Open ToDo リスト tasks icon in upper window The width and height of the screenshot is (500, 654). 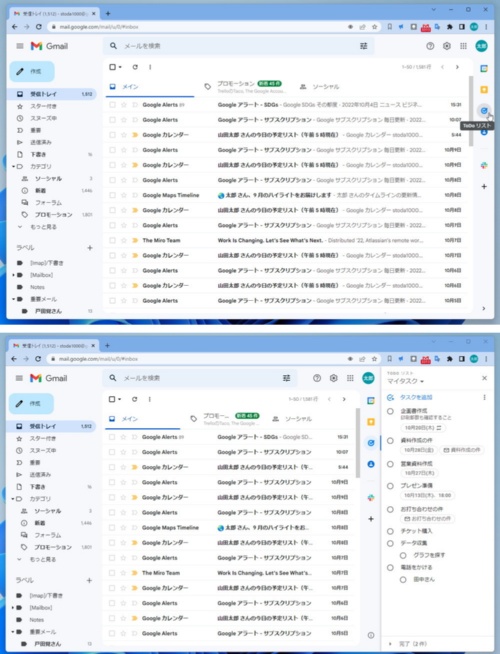click(484, 111)
